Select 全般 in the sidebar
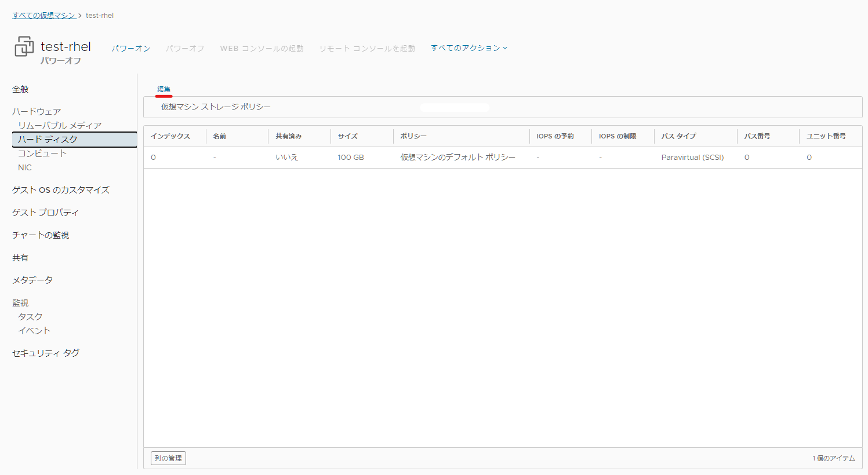Viewport: 868px width, 475px height. (20, 89)
